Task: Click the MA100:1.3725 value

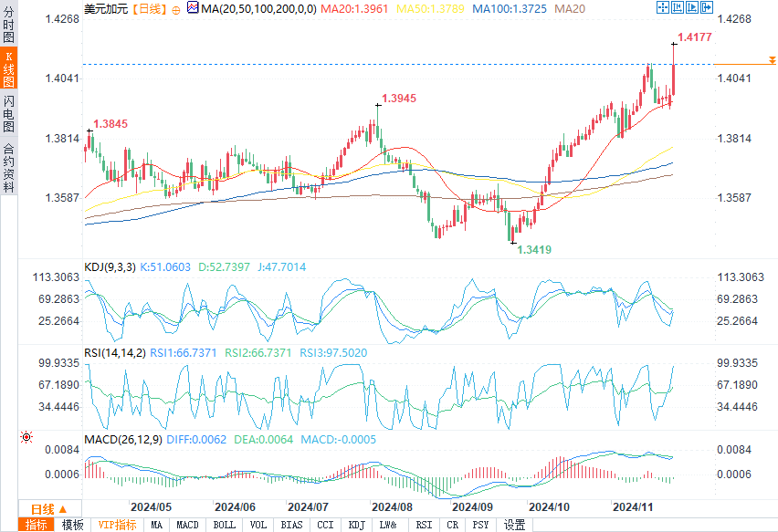Action: coord(509,9)
